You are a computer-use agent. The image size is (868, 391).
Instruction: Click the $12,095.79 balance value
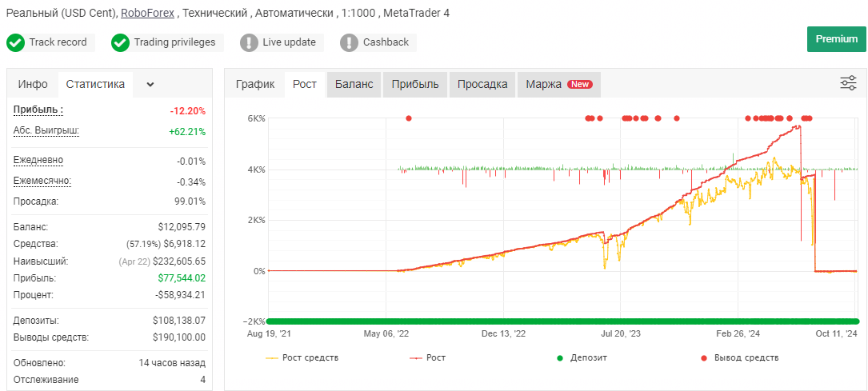(x=182, y=227)
